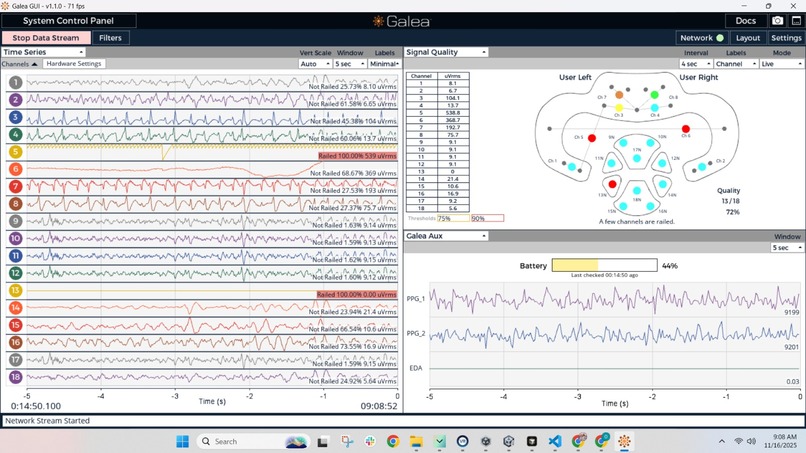This screenshot has width=806, height=453.
Task: Open the Galea Aux widget selector dropdown
Action: pyautogui.click(x=446, y=236)
